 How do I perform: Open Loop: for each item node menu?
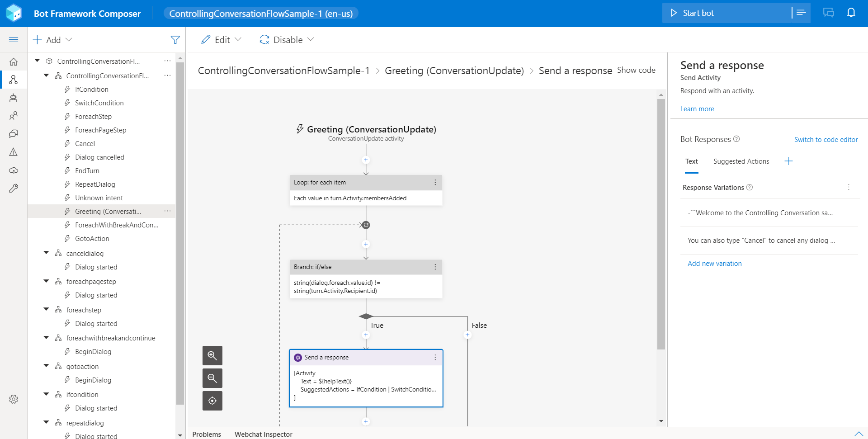coord(435,182)
